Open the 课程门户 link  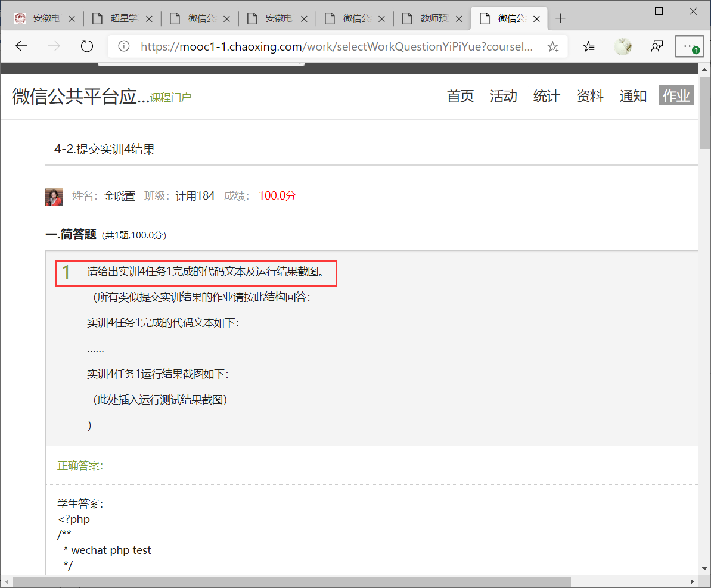coord(170,98)
